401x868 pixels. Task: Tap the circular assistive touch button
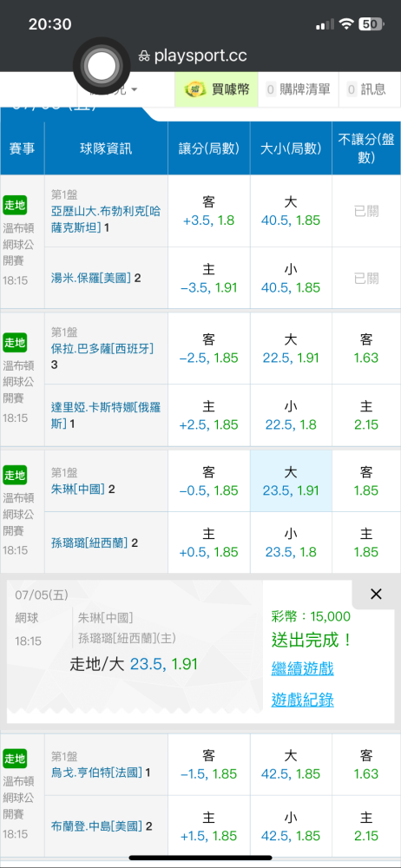(x=102, y=67)
